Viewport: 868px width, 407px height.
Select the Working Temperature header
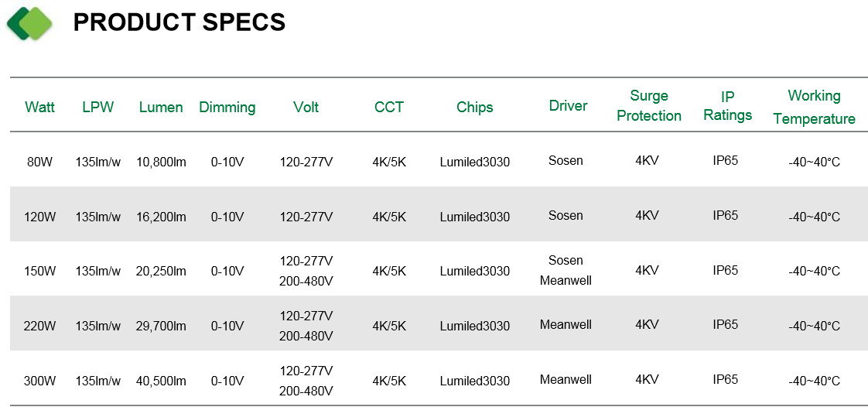pyautogui.click(x=815, y=107)
